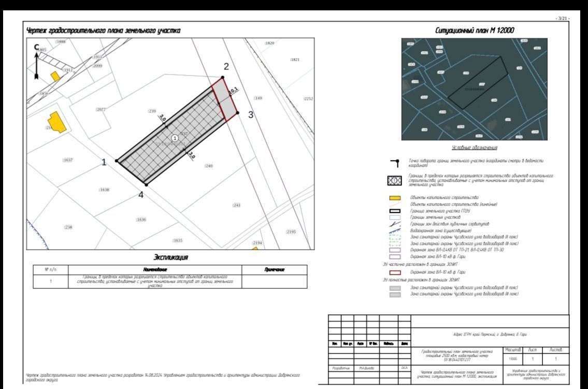Click the "№ п/п" table header cell
Image resolution: width=588 pixels, height=389 pixels.
(x=51, y=270)
